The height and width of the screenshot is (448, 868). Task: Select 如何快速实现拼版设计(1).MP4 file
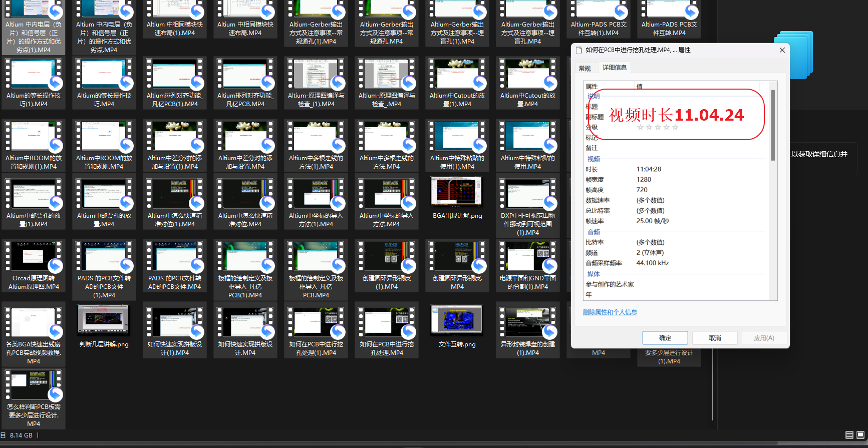point(175,330)
